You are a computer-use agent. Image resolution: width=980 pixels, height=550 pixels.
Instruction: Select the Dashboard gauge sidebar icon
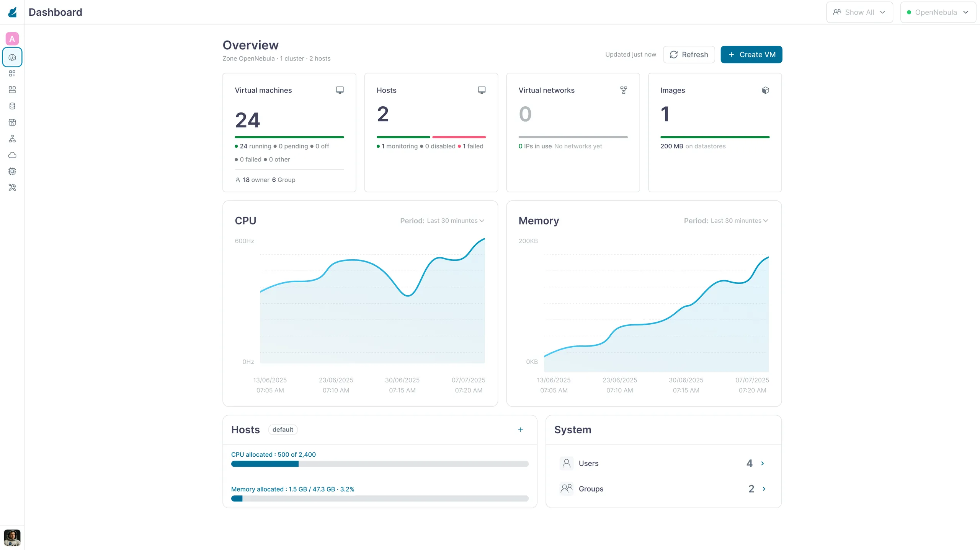click(x=12, y=57)
